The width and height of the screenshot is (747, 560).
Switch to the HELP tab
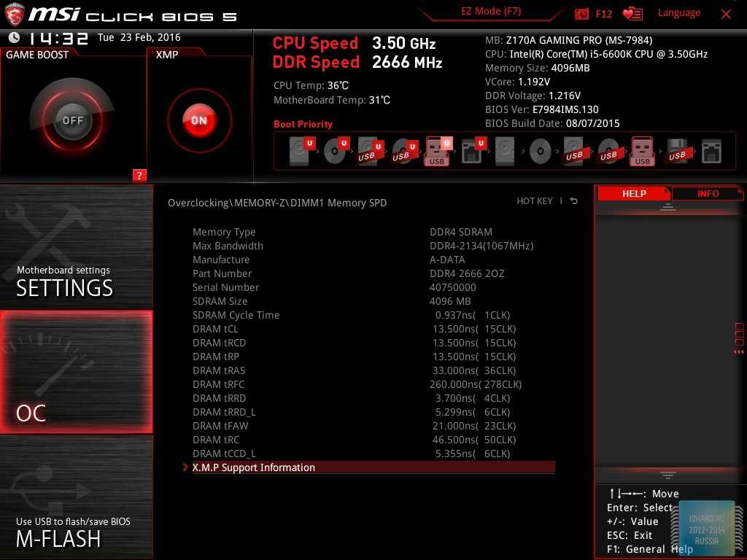[634, 194]
